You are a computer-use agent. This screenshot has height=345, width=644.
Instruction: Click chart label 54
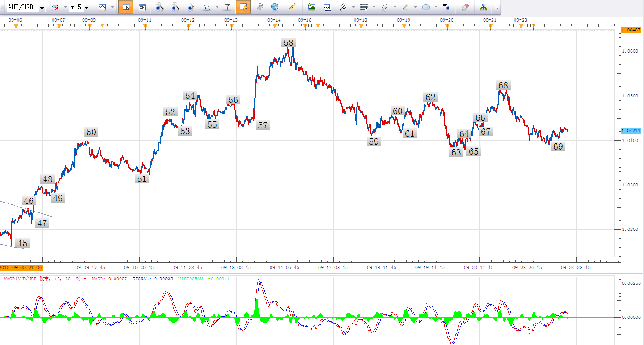190,96
